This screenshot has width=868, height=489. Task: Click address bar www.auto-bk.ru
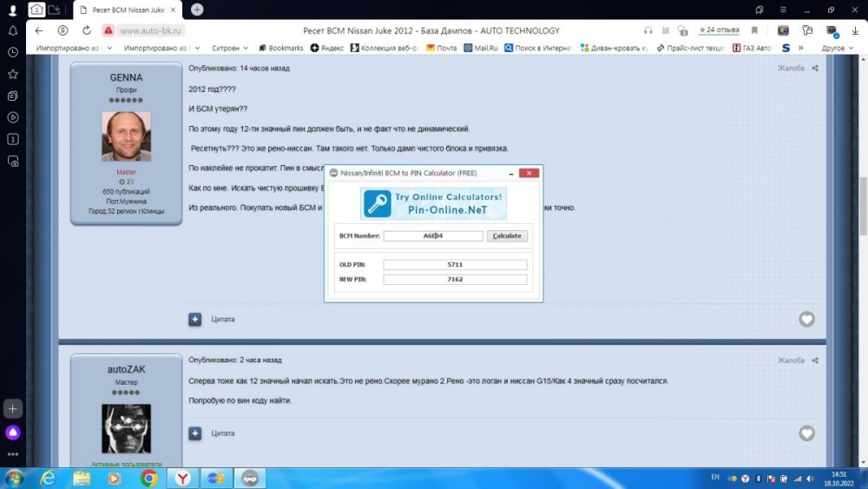[150, 30]
